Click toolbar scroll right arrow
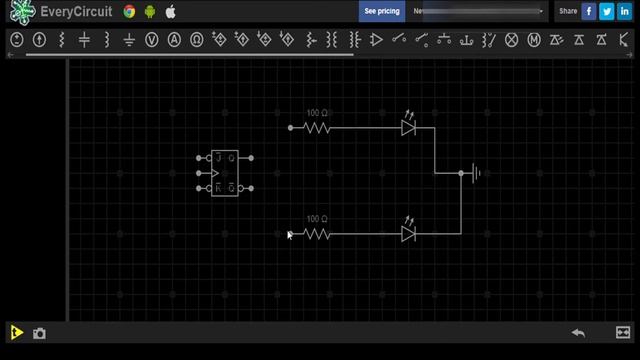The height and width of the screenshot is (360, 640). [x=629, y=55]
